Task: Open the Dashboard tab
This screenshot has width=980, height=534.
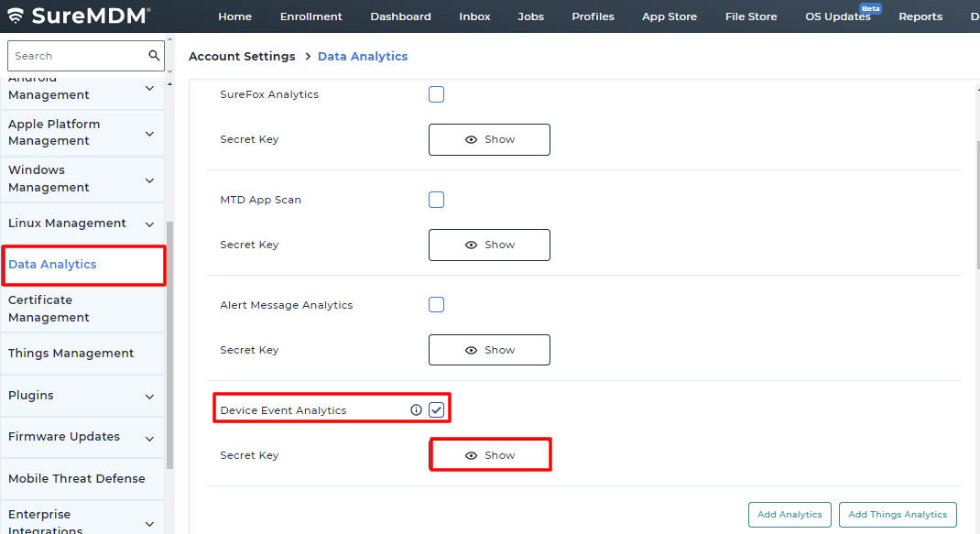Action: pyautogui.click(x=400, y=16)
